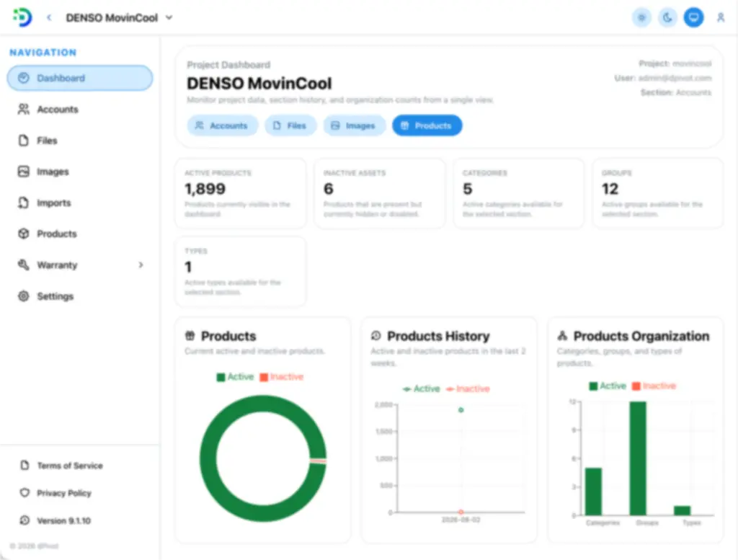Click the back arrow beside project name
Image resolution: width=738 pixels, height=560 pixels.
click(x=49, y=18)
